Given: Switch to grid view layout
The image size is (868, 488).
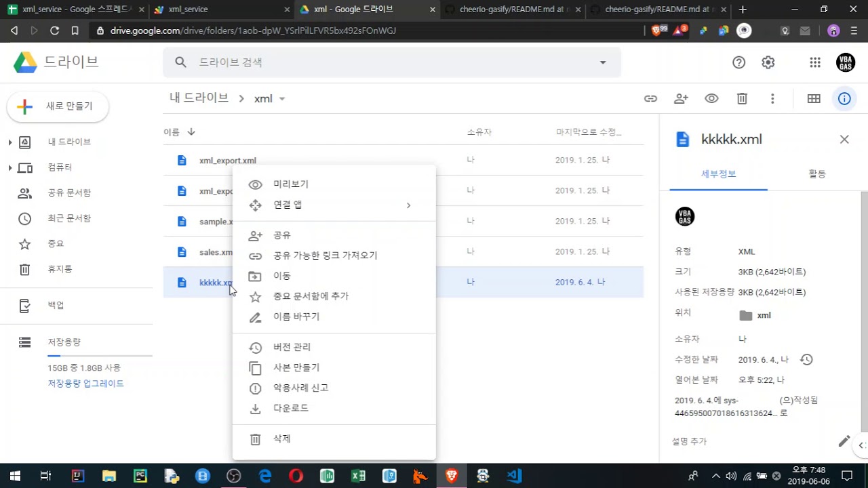Looking at the screenshot, I should tap(814, 99).
